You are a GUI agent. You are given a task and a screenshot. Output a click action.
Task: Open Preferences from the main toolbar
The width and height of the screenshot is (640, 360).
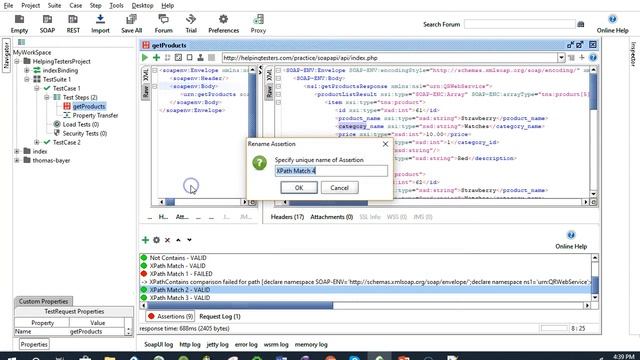coord(223,24)
